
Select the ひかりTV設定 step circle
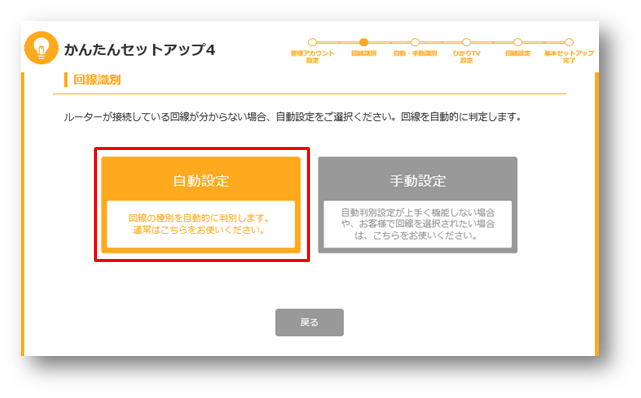[x=466, y=42]
